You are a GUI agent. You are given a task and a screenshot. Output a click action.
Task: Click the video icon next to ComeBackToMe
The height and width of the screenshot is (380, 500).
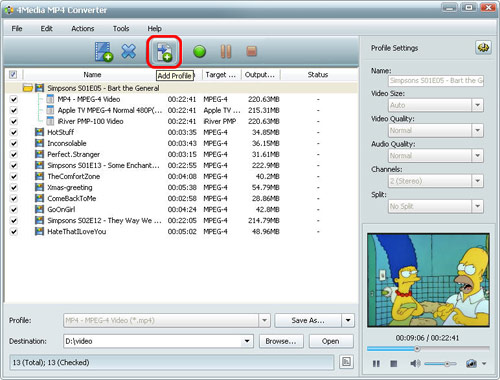tap(39, 198)
